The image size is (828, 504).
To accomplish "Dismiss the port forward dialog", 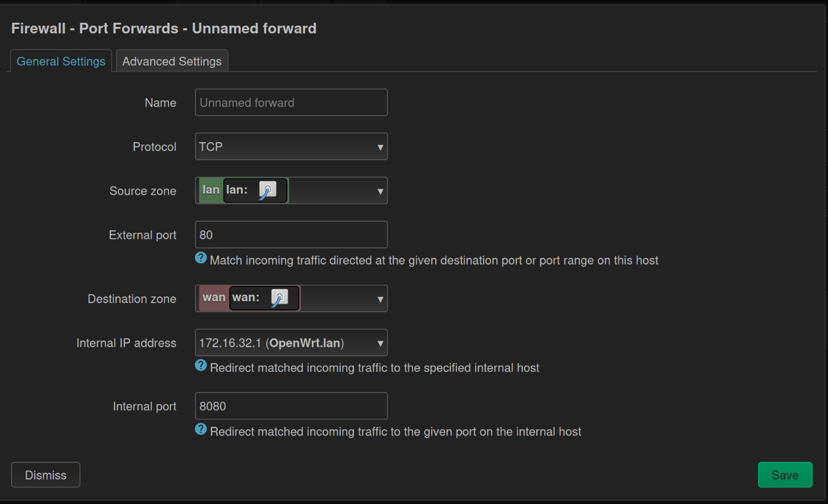I will 45,475.
